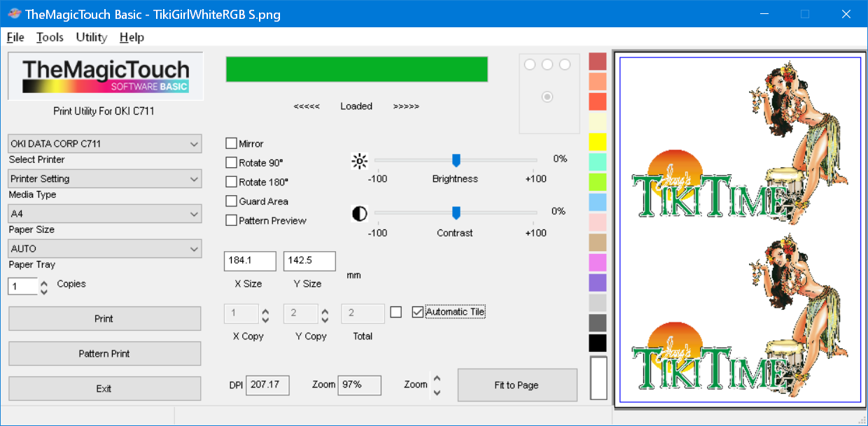The width and height of the screenshot is (868, 426).
Task: Decrease Y Copy stepper
Action: [x=324, y=319]
